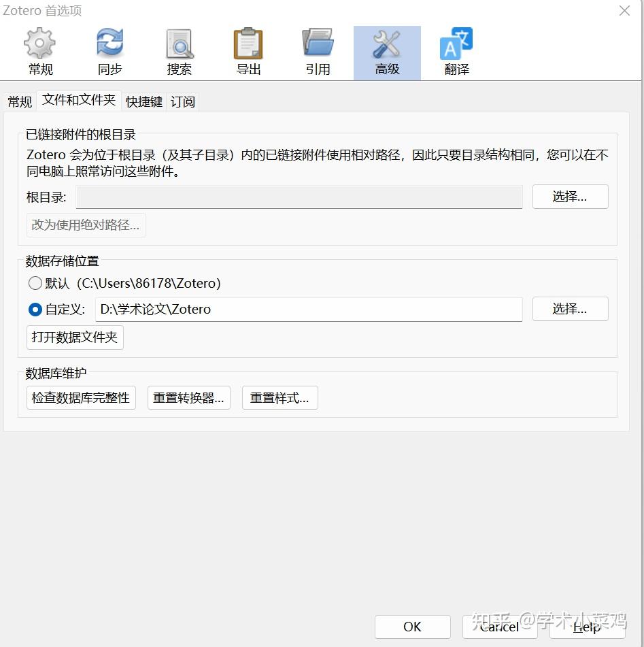The image size is (644, 647).
Task: Click 打开数据文件夹 button
Action: (75, 337)
